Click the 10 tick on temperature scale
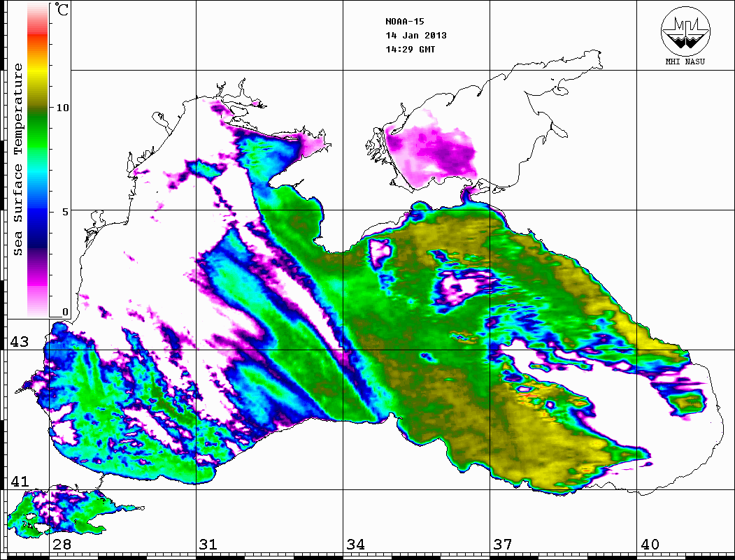Screen dimensions: 735x560 (x=62, y=108)
